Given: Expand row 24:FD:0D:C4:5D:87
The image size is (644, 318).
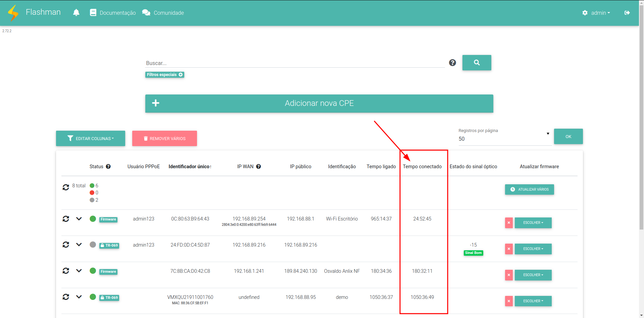Looking at the screenshot, I should [79, 245].
